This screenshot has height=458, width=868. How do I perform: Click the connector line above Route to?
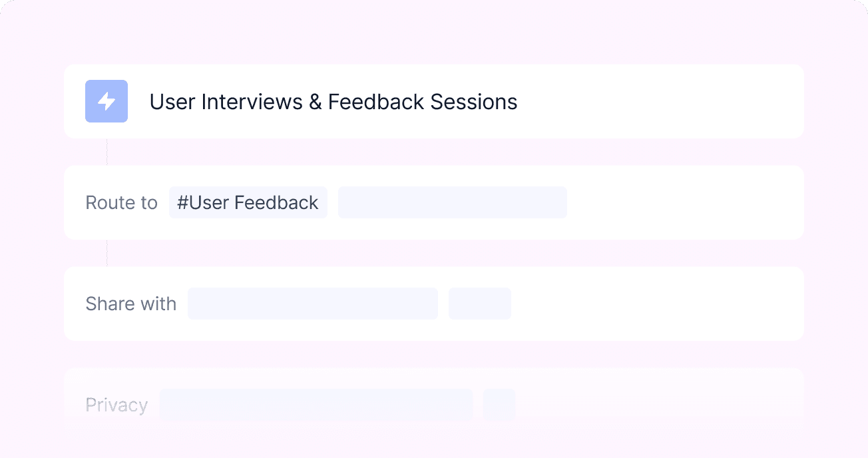pos(107,152)
